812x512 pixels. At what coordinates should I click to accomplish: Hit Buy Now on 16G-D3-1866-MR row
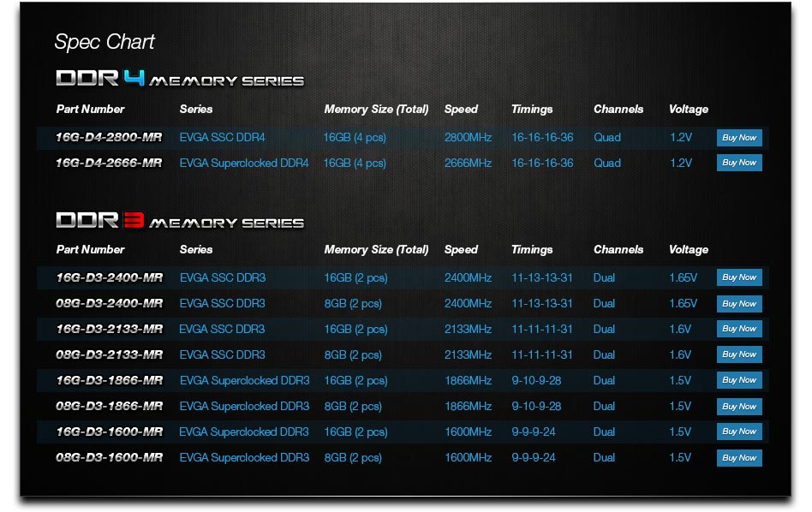pyautogui.click(x=738, y=380)
